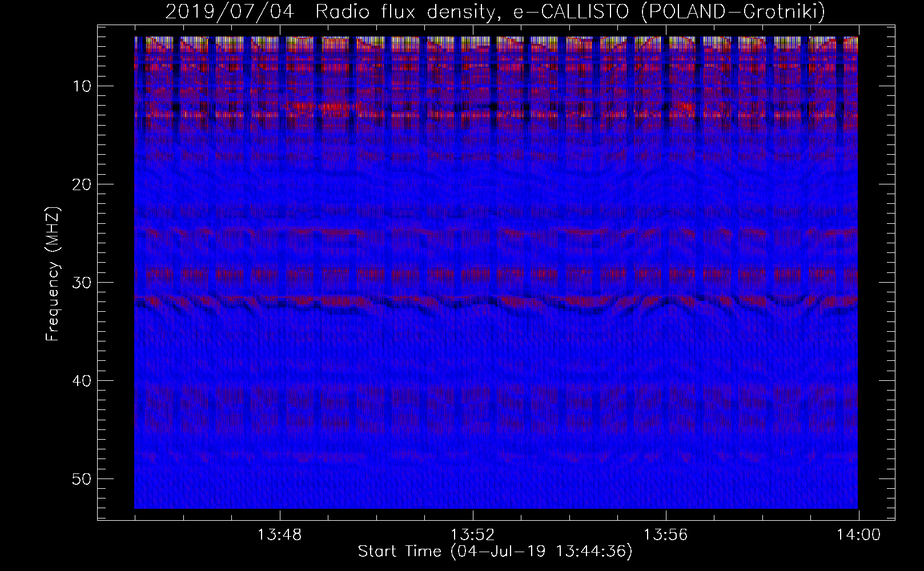Select the 13:52 time tick label
Viewport: 924px width, 571px height.
coord(473,535)
